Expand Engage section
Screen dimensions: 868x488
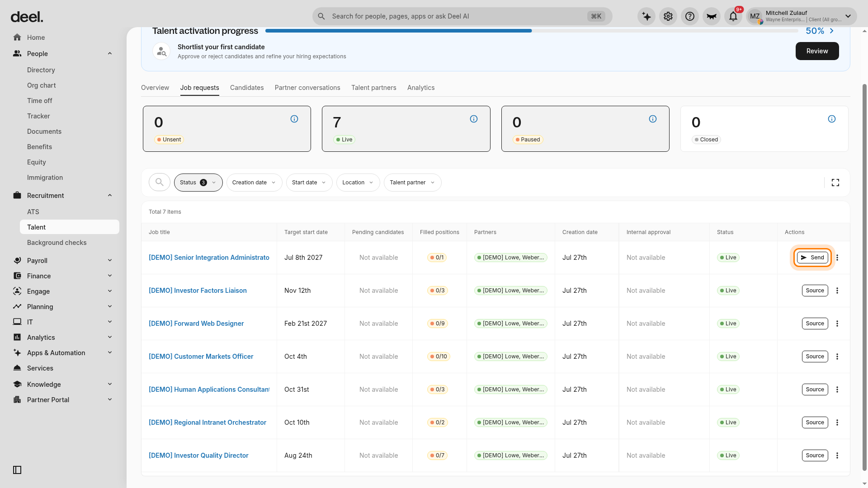[x=110, y=291]
